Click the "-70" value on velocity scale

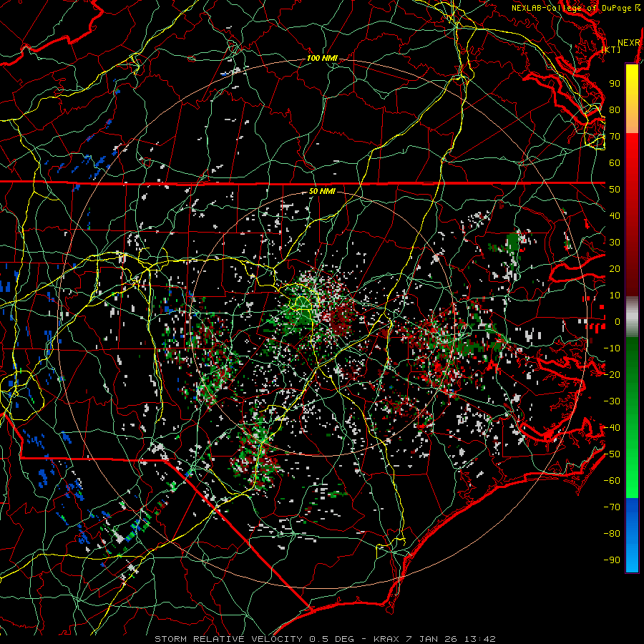(612, 507)
